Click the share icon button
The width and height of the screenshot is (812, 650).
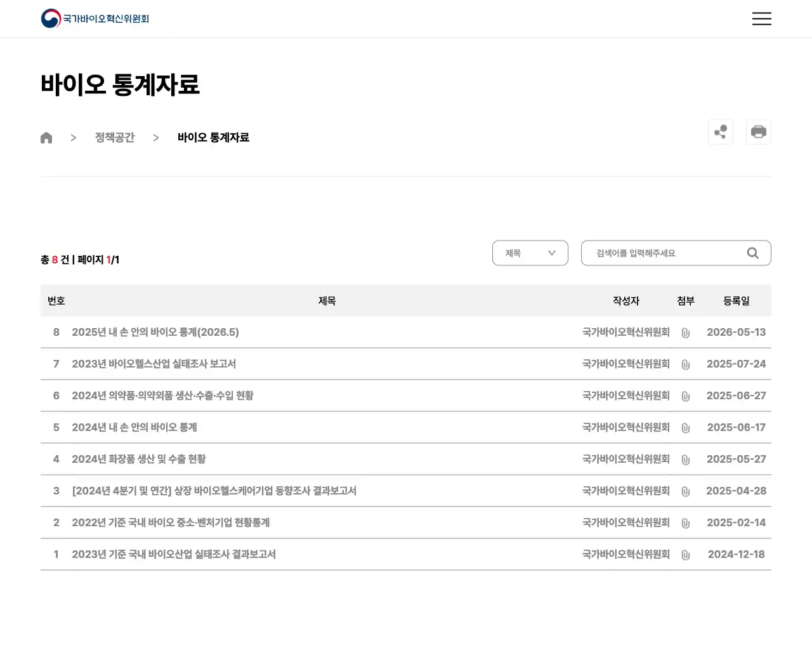pyautogui.click(x=721, y=132)
